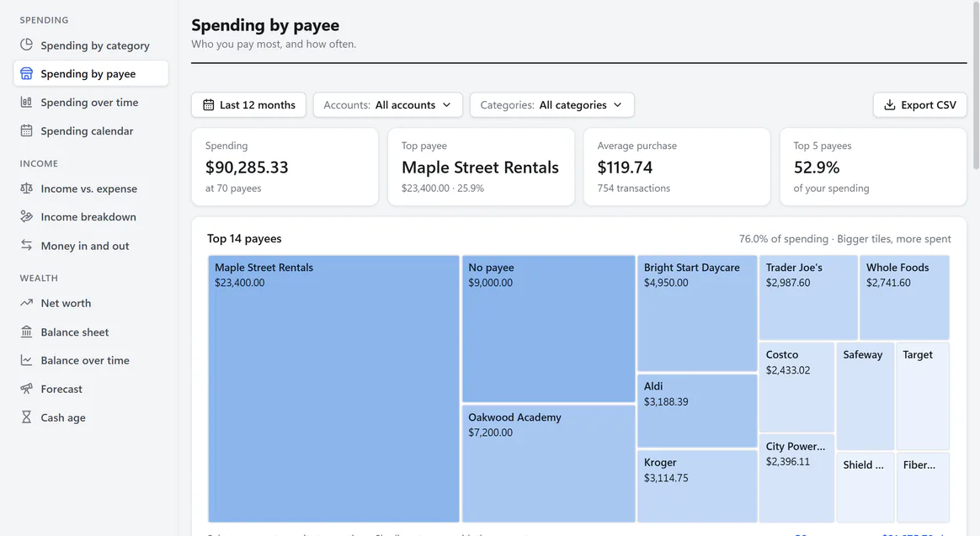Click the Trader Joe's tile
The height and width of the screenshot is (536, 980).
808,297
